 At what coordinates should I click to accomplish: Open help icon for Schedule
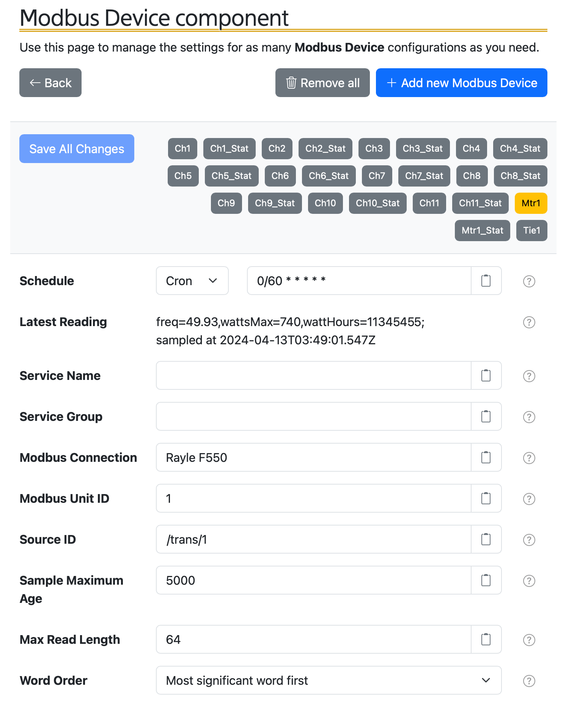(x=529, y=281)
